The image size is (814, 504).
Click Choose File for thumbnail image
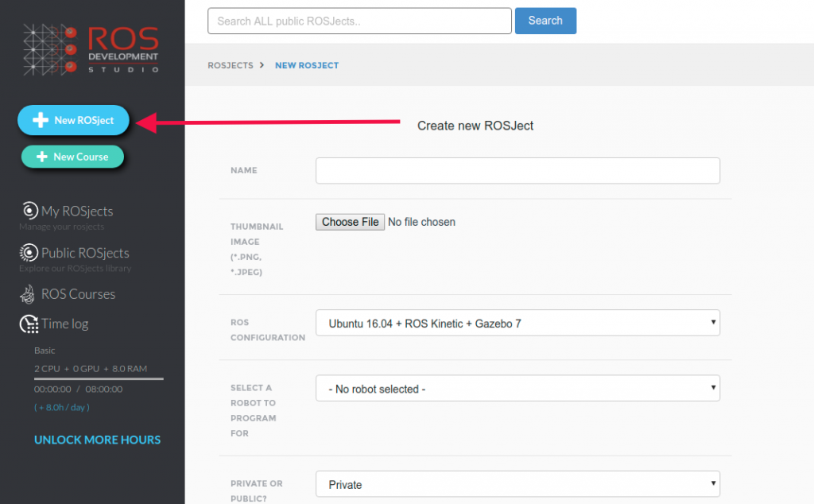click(x=350, y=222)
